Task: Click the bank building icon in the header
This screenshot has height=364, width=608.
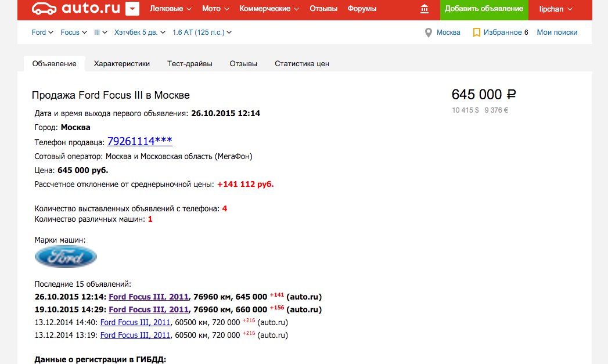Action: click(x=424, y=9)
